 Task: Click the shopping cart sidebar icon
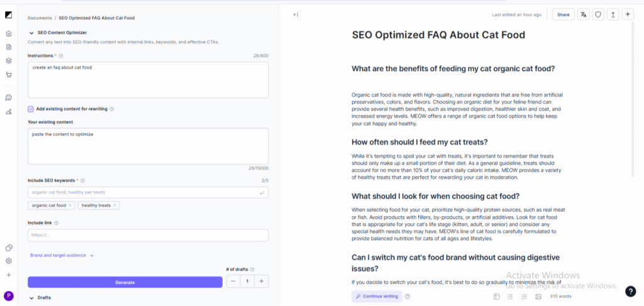9,75
